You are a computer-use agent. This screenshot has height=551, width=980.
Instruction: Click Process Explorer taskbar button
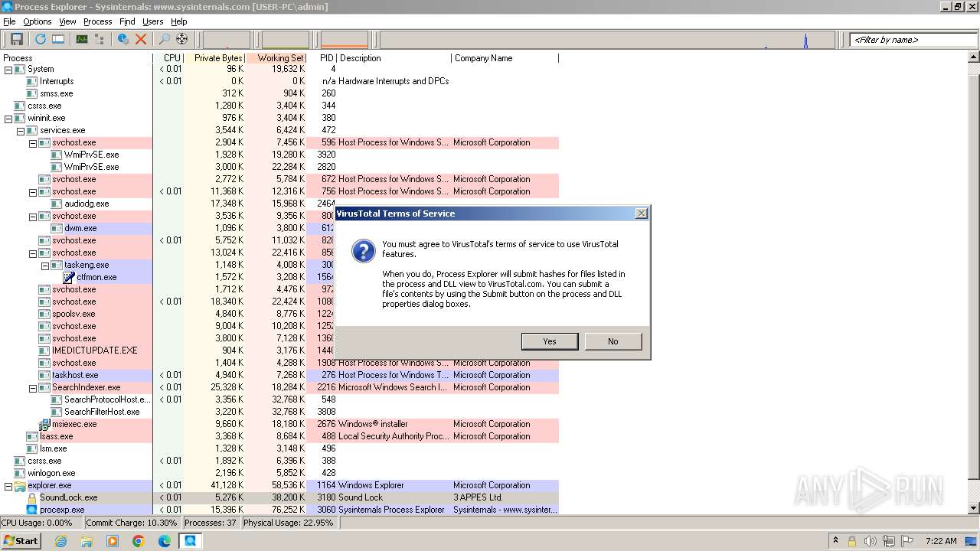pyautogui.click(x=191, y=541)
